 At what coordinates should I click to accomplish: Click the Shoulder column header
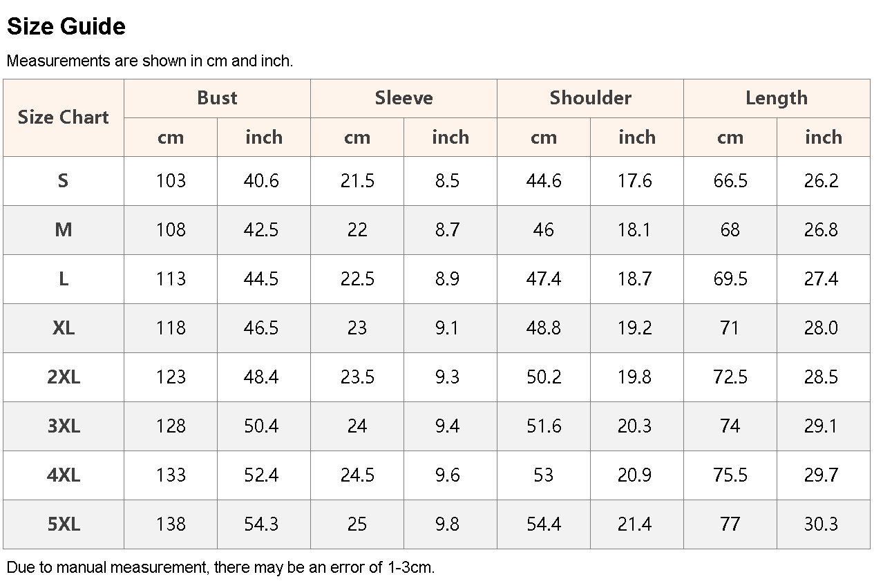(590, 98)
